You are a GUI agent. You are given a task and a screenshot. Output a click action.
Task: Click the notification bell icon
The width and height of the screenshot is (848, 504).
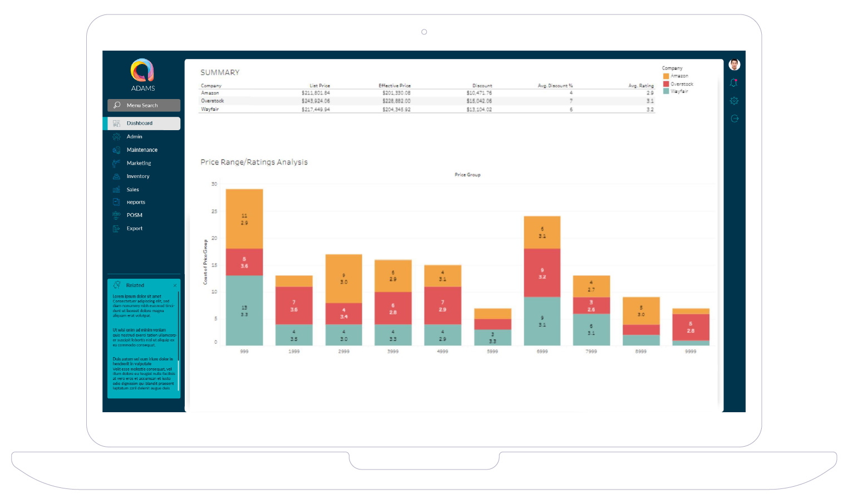click(x=734, y=83)
